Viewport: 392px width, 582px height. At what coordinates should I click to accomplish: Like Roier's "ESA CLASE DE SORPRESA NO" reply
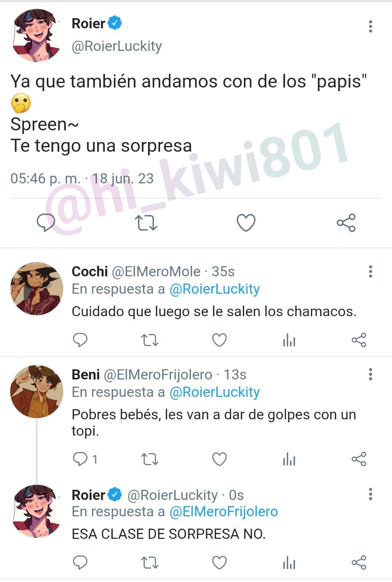coord(220,562)
